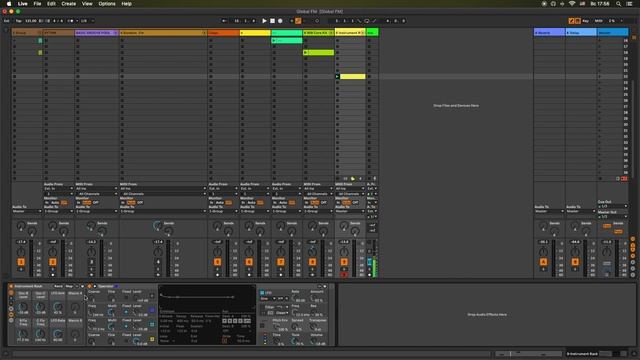The width and height of the screenshot is (640, 360).
Task: Open the Operator filter Clean circuit dropdown
Action: pos(282,313)
